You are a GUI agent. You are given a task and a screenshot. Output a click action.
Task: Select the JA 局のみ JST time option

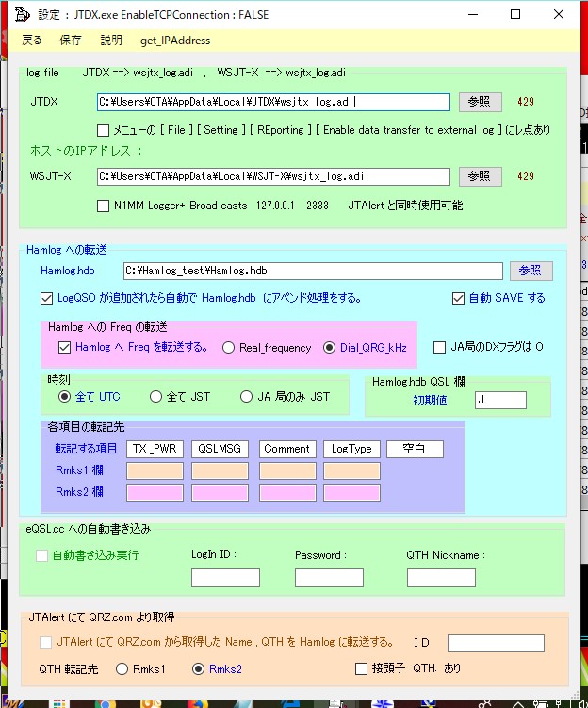246,397
